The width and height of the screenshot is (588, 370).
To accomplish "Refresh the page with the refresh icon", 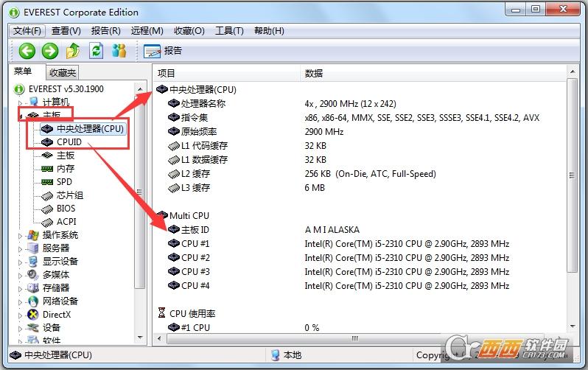I will coord(96,51).
